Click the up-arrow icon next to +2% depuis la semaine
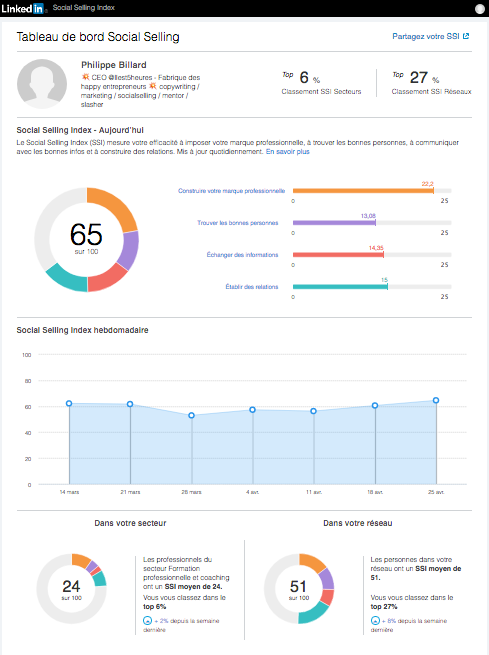 pos(147,621)
